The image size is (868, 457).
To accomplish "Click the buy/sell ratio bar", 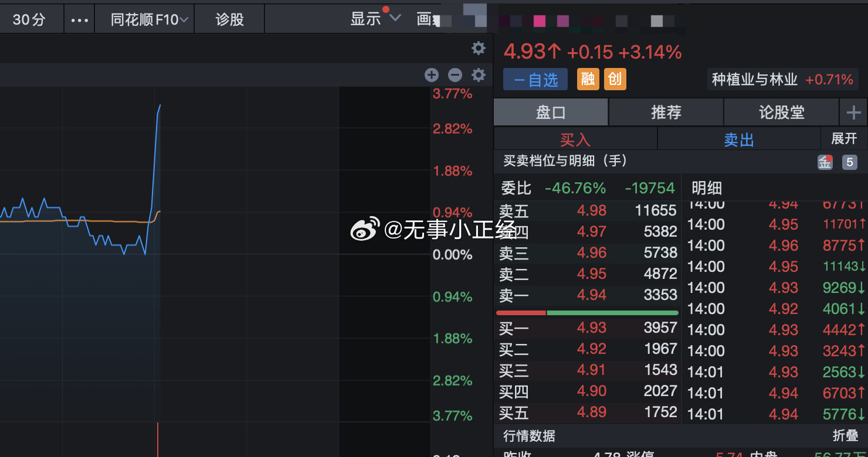I will [x=587, y=313].
